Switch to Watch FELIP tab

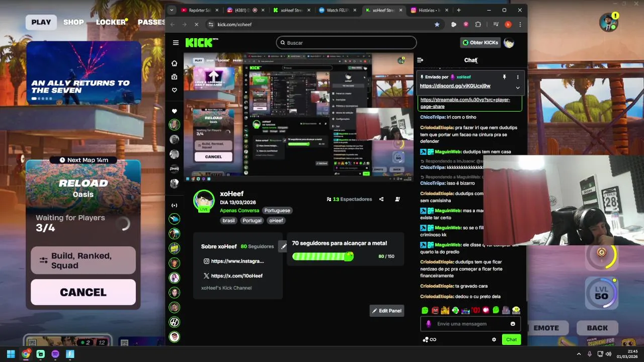(x=338, y=10)
